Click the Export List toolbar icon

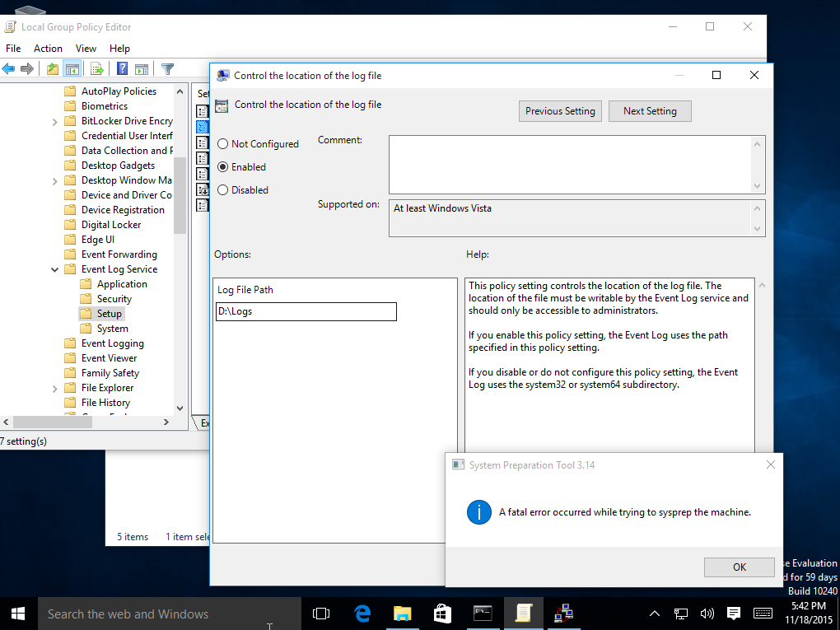pos(97,68)
